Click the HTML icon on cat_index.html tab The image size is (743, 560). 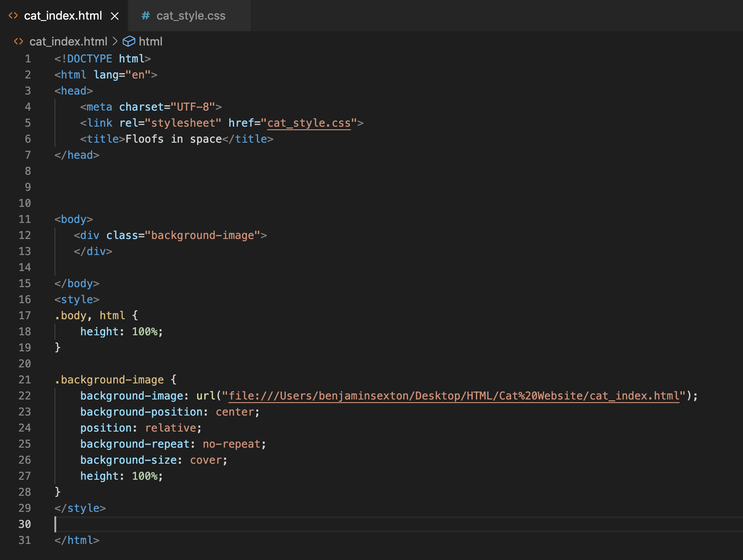[14, 16]
